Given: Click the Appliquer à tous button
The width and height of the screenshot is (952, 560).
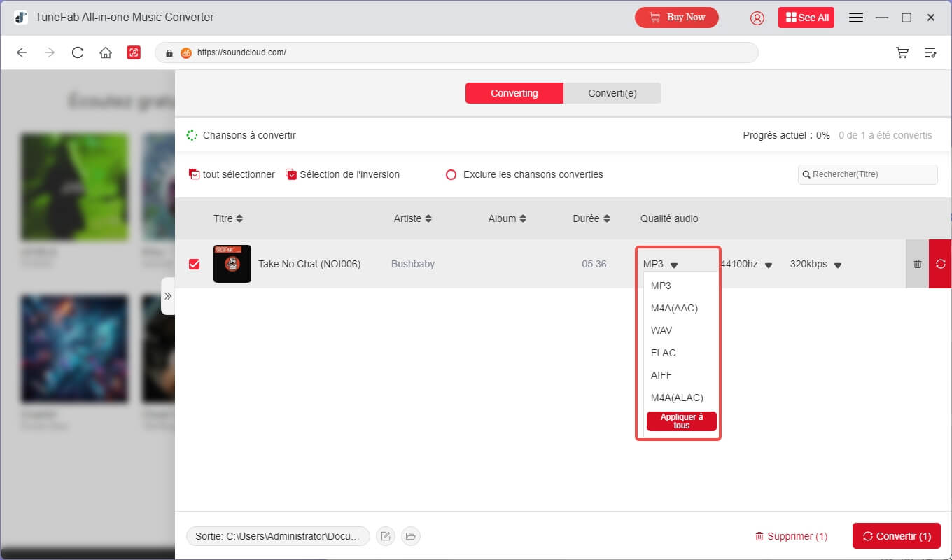Looking at the screenshot, I should 682,421.
